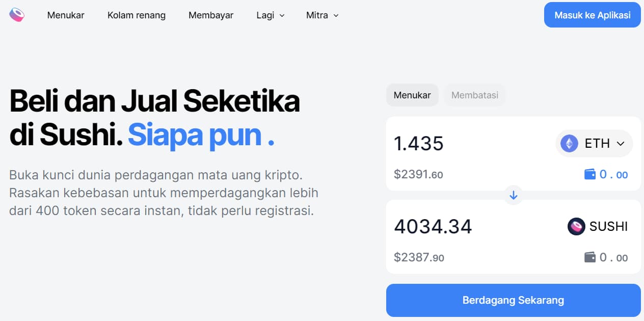Switch to the Membatasi tab
Screen dimensions: 644x321
(474, 95)
